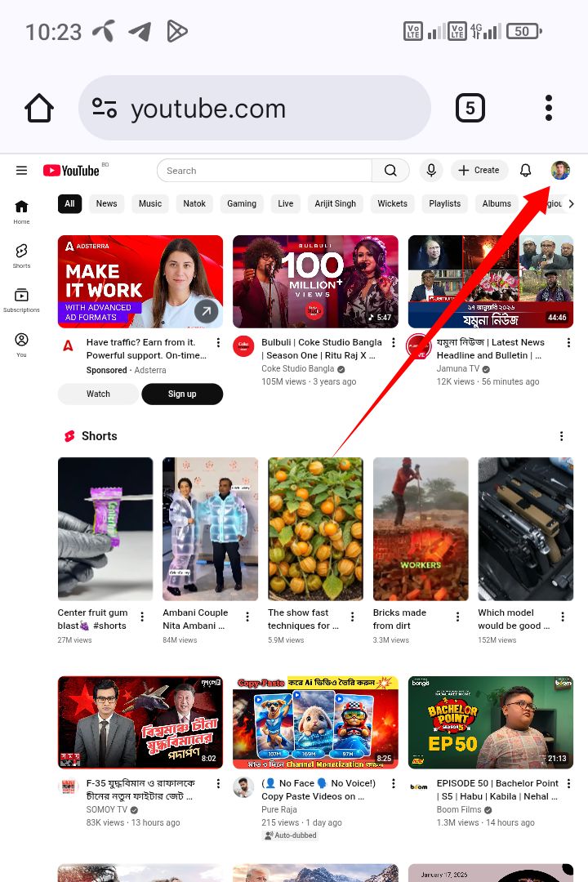Image resolution: width=588 pixels, height=882 pixels.
Task: Focus the YouTube Search input field
Action: 265,171
